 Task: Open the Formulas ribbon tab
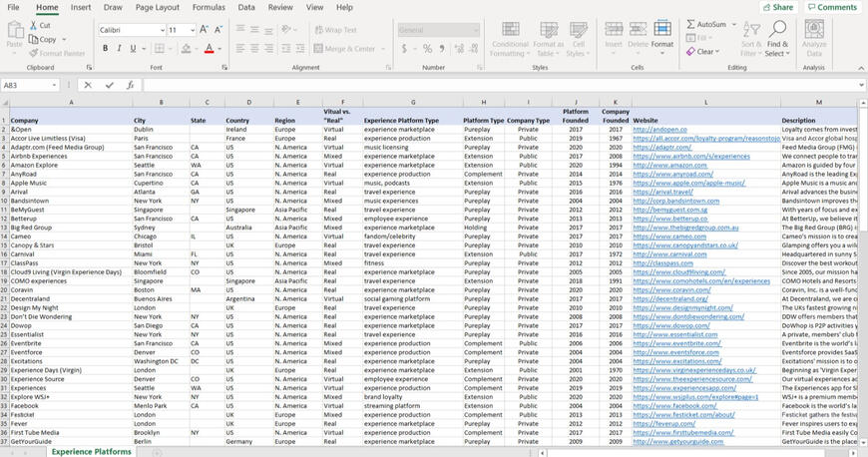(x=209, y=7)
